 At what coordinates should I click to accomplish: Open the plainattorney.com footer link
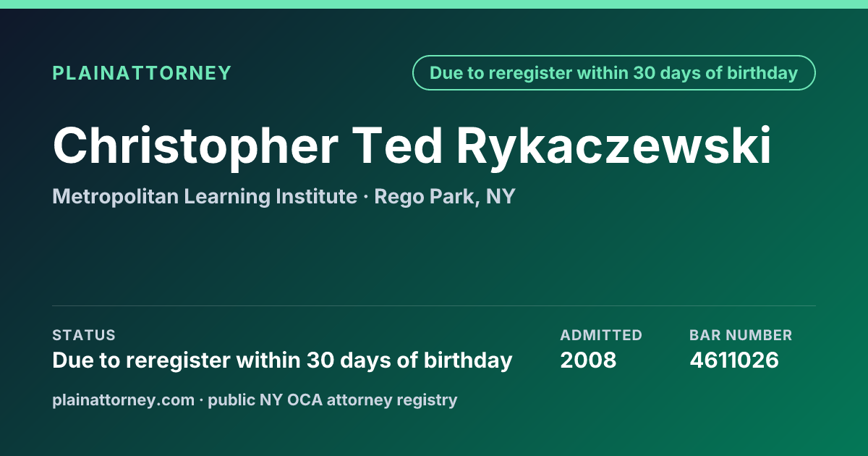[123, 400]
